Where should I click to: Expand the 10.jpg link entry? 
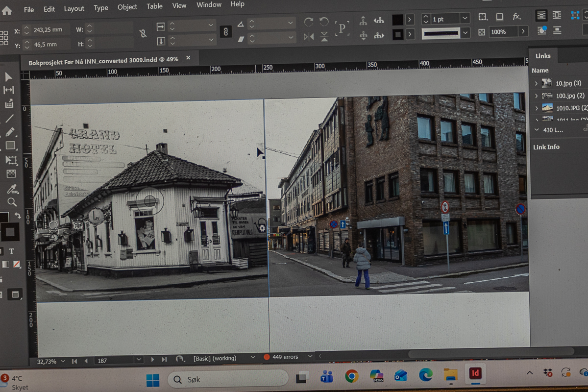tap(536, 83)
